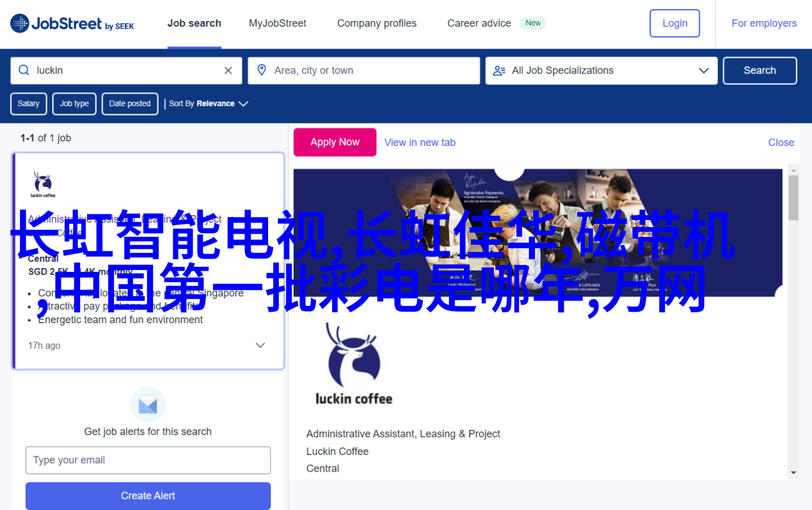Select the Central location in job details
This screenshot has height=510, width=812.
(x=322, y=468)
